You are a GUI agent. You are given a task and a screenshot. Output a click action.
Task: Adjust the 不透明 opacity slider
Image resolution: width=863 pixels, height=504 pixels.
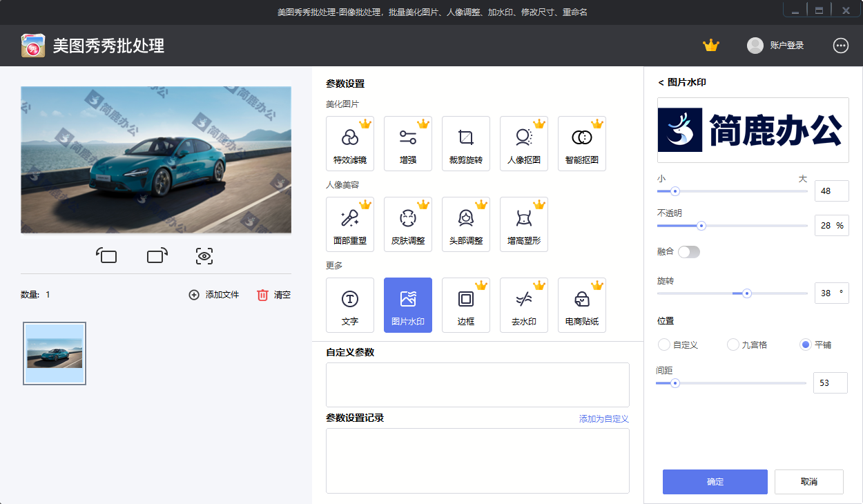(703, 226)
